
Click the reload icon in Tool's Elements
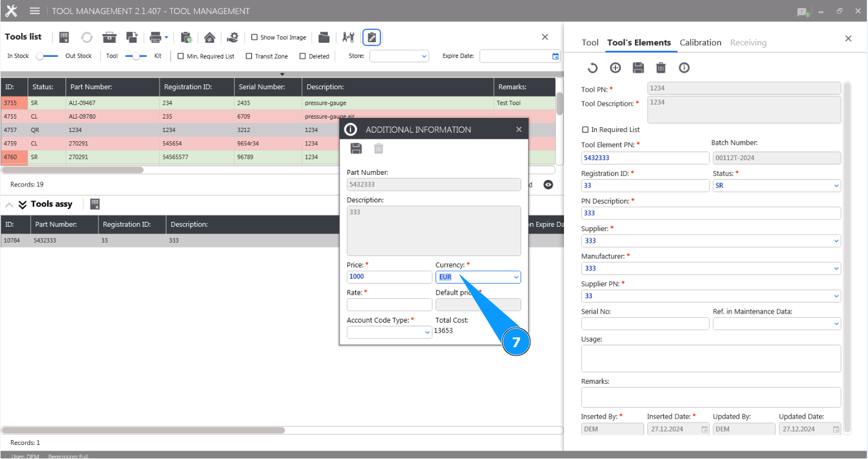tap(592, 68)
